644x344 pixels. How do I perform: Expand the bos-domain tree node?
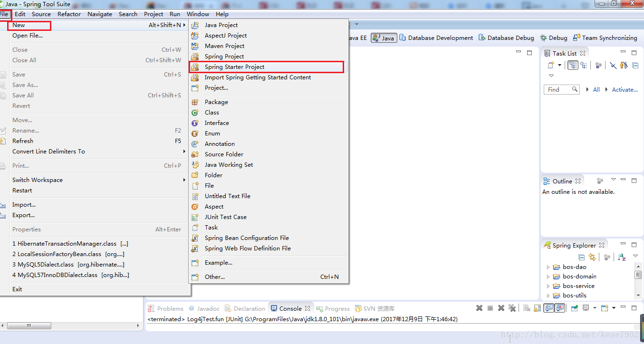[548, 277]
